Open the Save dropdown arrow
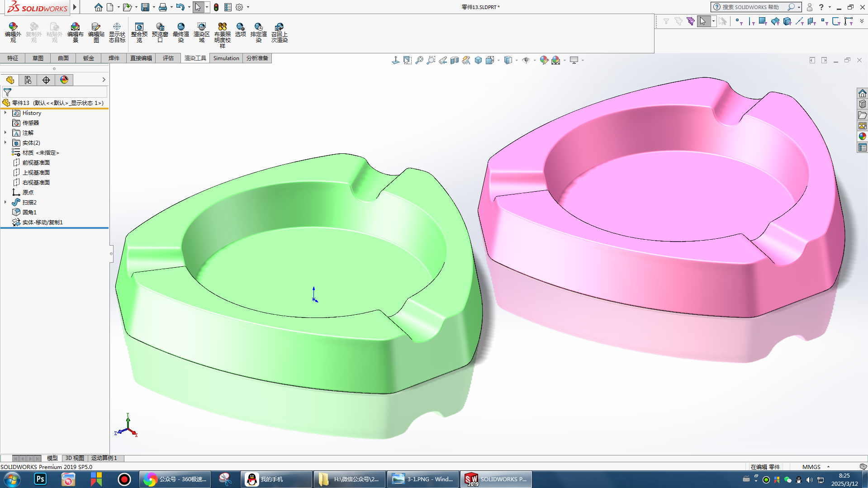This screenshot has width=868, height=488. coord(154,7)
